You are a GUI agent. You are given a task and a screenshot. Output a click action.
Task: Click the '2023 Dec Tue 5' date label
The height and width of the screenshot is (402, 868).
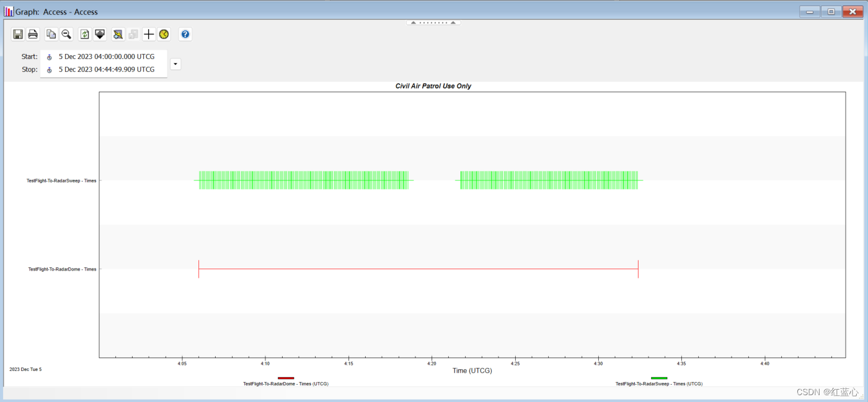click(x=25, y=369)
